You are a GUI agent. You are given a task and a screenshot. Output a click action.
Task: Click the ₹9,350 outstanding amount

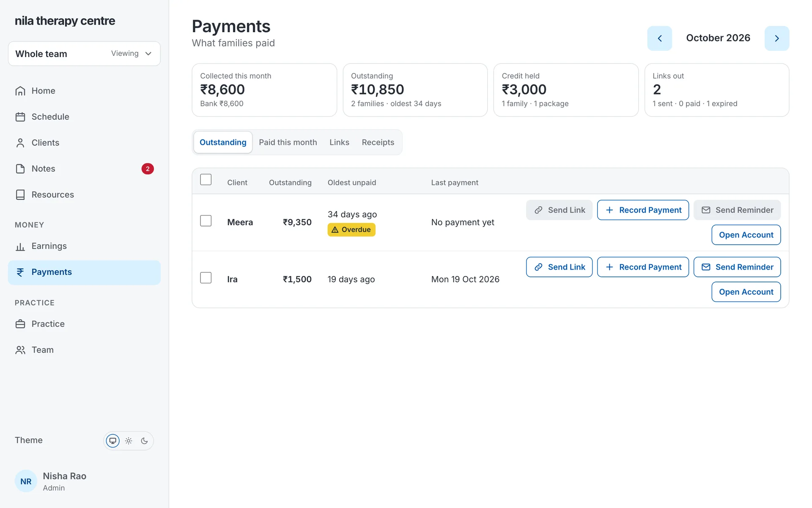[297, 222]
